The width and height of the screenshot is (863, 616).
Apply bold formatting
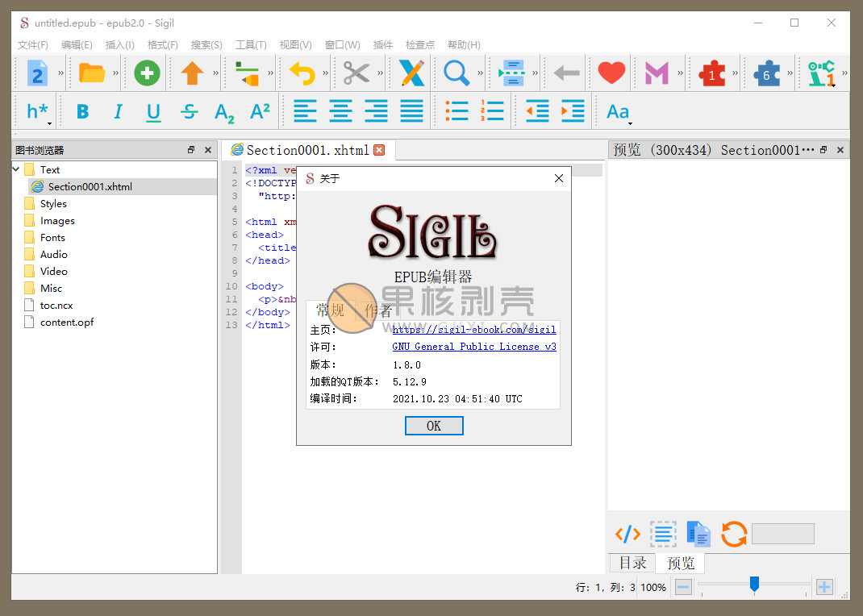[x=82, y=111]
